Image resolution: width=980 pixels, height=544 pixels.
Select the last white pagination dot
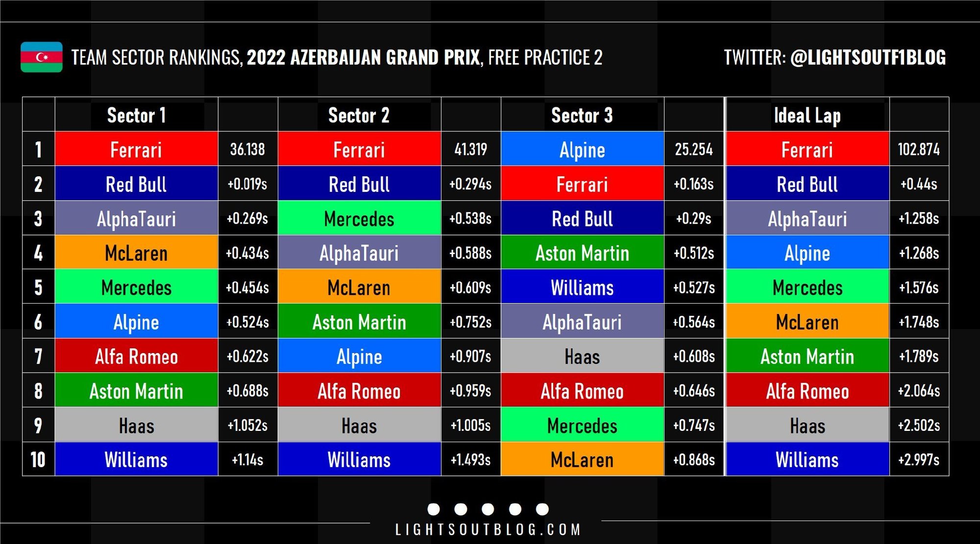[542, 509]
